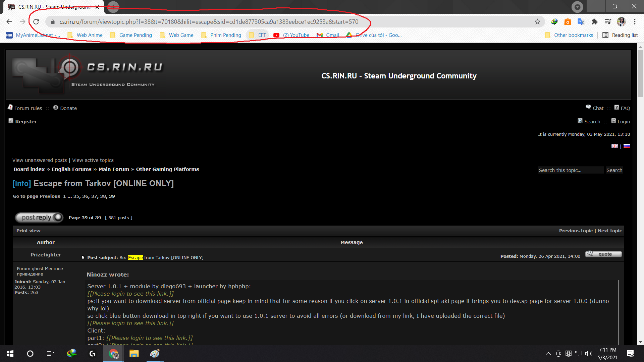
Task: Open YouTube bookmark
Action: (x=291, y=35)
